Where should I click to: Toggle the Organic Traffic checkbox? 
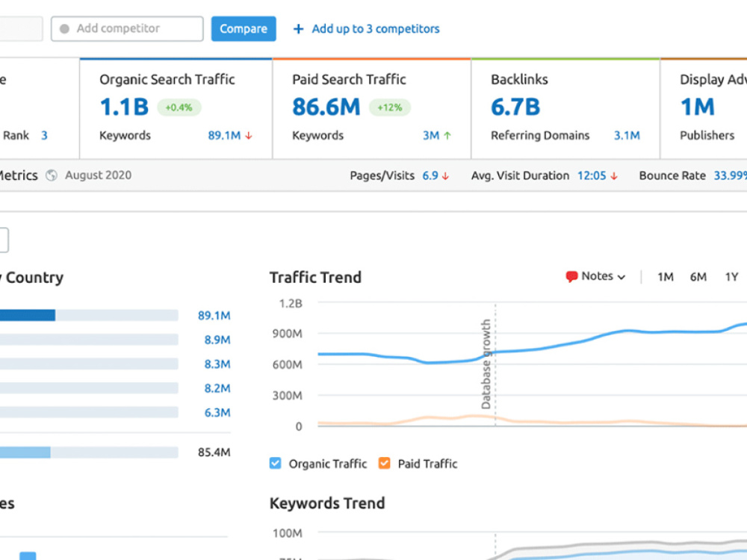[x=276, y=464]
